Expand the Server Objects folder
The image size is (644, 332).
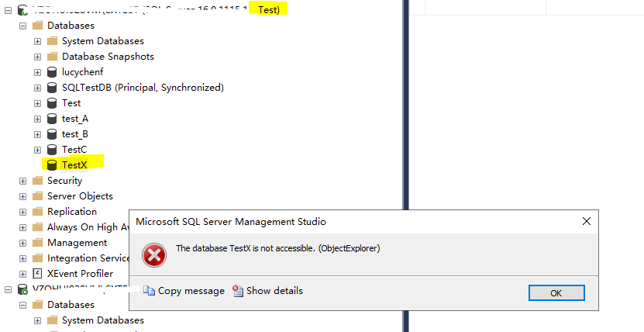tap(22, 197)
